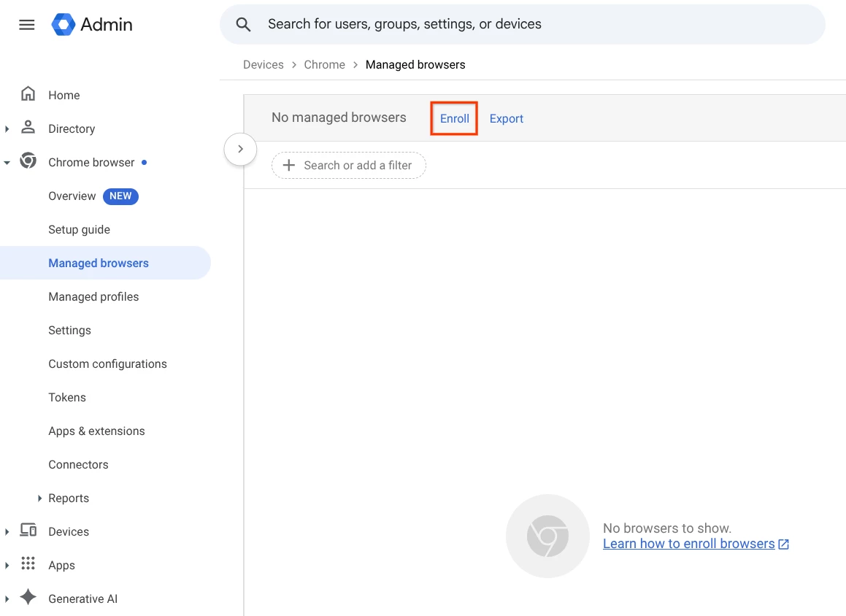The image size is (846, 616).
Task: Collapse the Chrome browser section arrow
Action: point(7,162)
